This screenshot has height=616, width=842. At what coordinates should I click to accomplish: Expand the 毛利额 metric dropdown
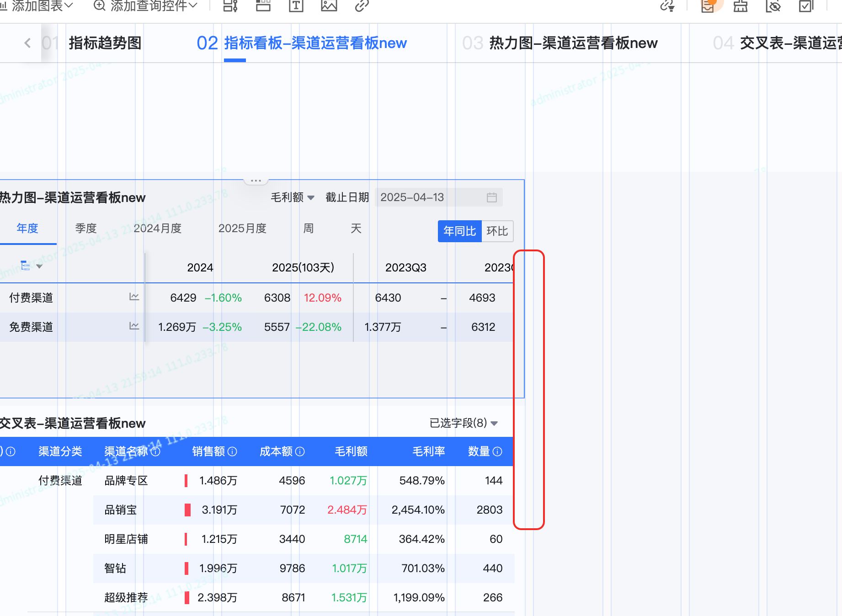click(x=293, y=197)
